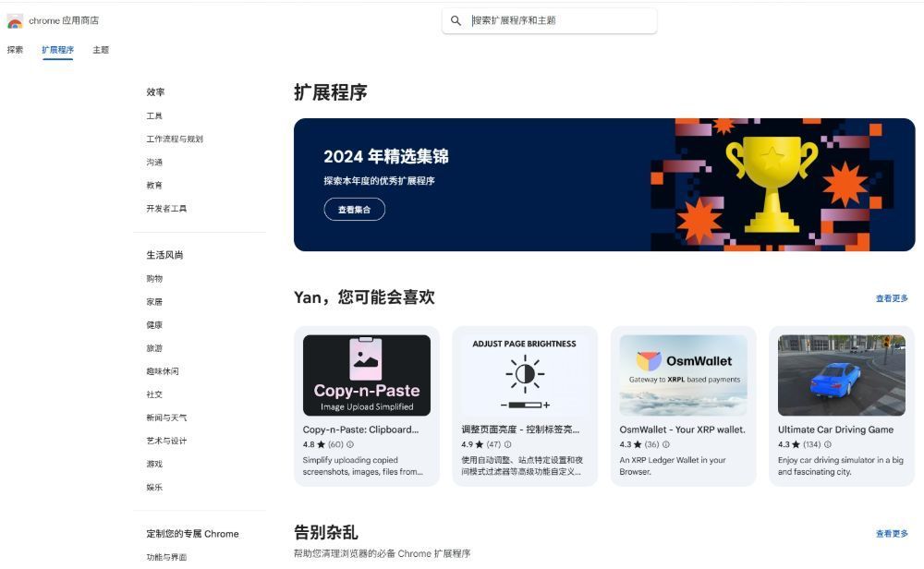Viewport: 924px width, 569px height.
Task: Open the 家居 category
Action: [154, 301]
